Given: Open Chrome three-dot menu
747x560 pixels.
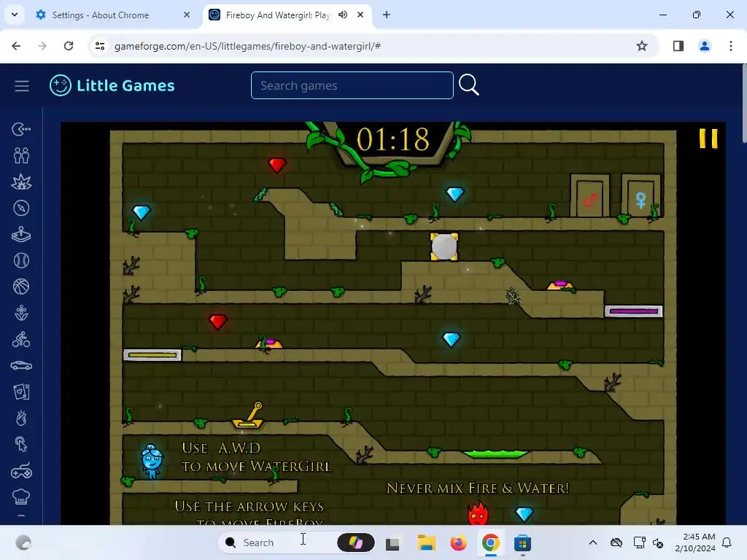Looking at the screenshot, I should click(730, 46).
